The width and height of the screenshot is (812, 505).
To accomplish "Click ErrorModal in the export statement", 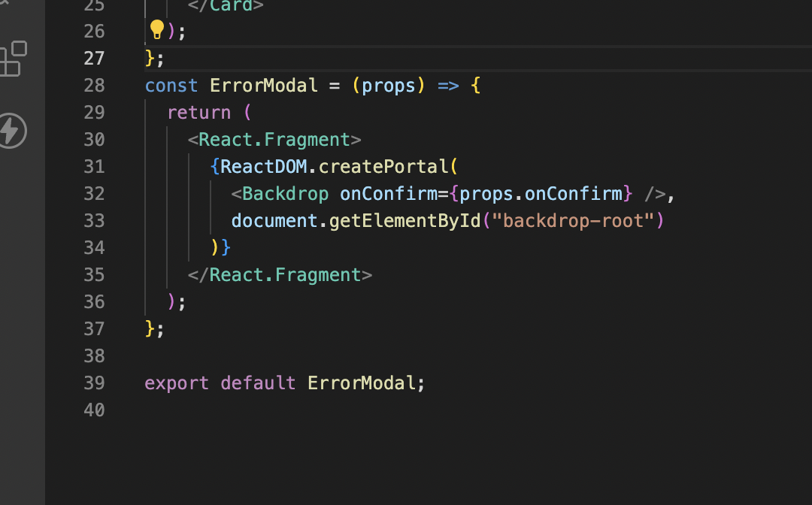I will coord(362,383).
